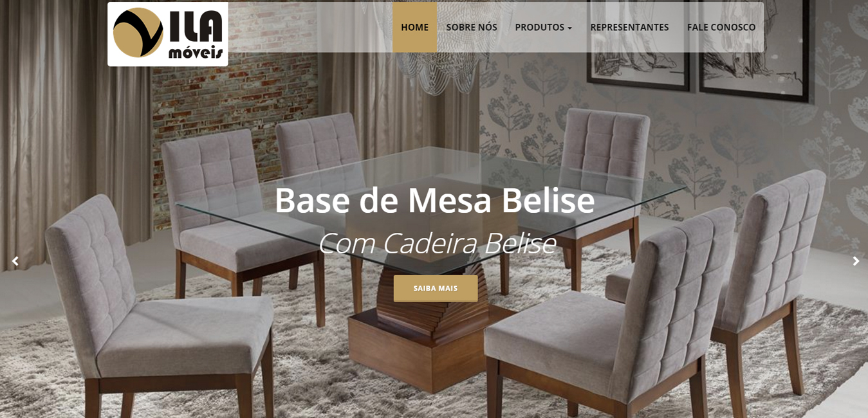Click the 'móveis' word in the logo

click(196, 53)
